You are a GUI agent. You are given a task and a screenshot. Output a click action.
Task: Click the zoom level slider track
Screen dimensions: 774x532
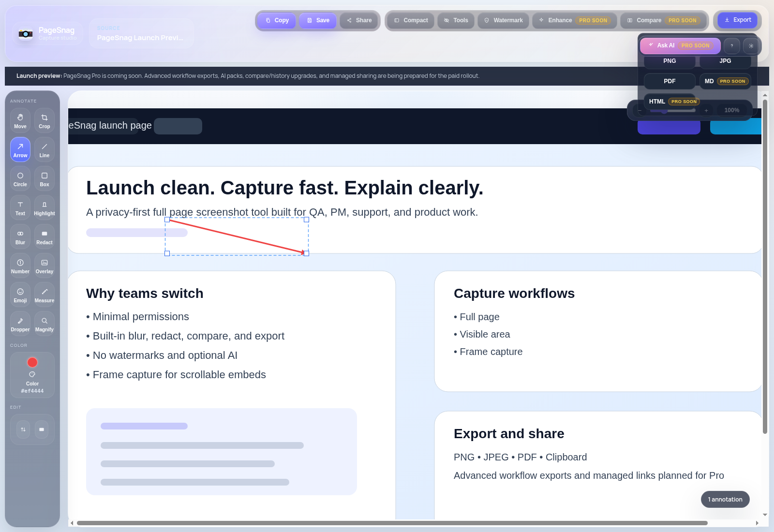pos(673,110)
